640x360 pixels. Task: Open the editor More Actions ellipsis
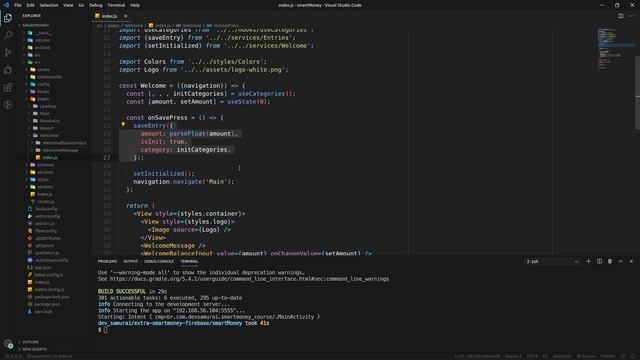tap(631, 16)
